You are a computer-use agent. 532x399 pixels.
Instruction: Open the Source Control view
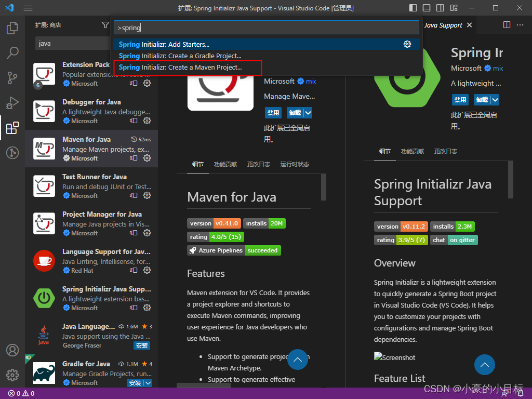coord(12,77)
